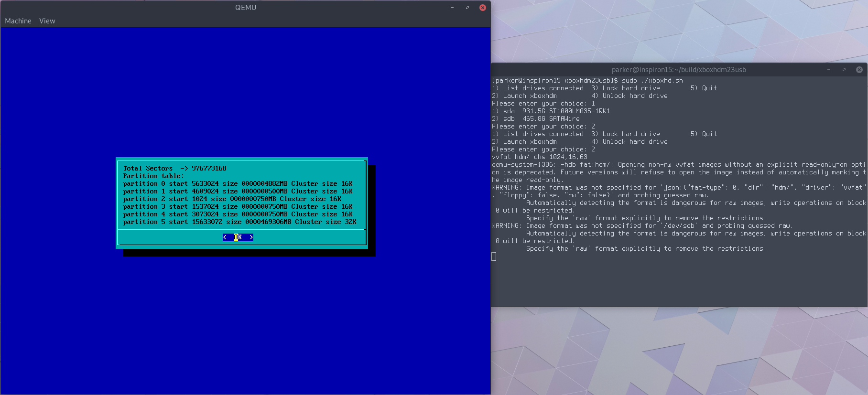Click the sda 931.5G drive entry
This screenshot has width=868, height=395.
tap(551, 111)
